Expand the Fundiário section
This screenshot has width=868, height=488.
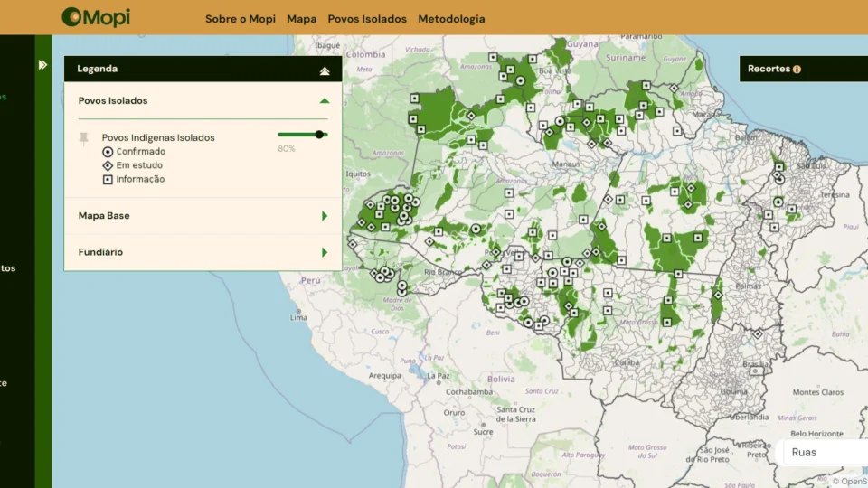[325, 252]
